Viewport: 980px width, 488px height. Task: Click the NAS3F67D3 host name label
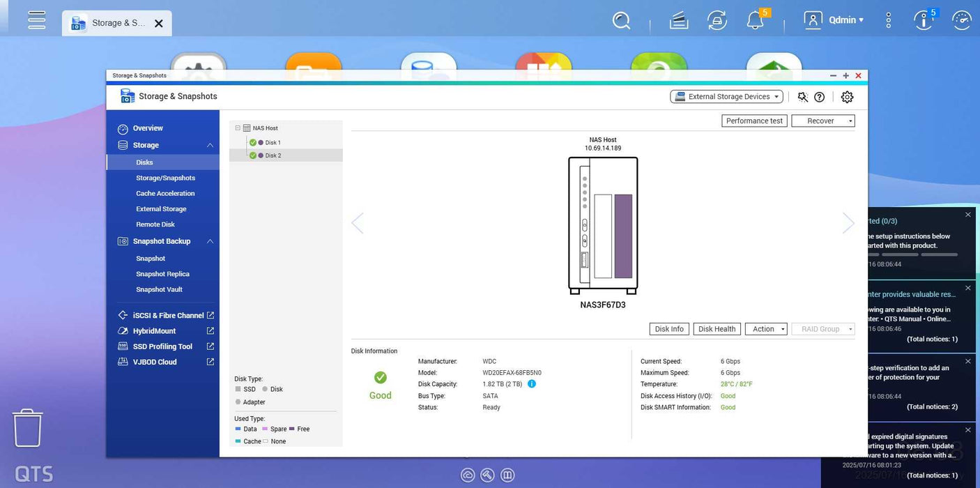603,305
